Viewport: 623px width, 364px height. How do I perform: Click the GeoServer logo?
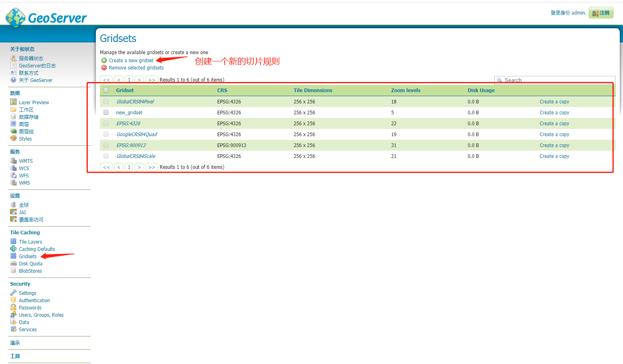click(46, 17)
